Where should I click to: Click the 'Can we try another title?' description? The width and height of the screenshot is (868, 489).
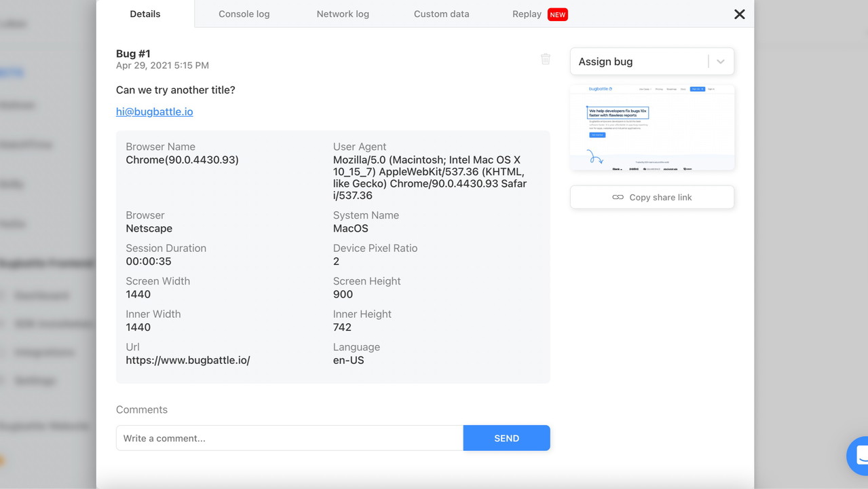(x=175, y=90)
